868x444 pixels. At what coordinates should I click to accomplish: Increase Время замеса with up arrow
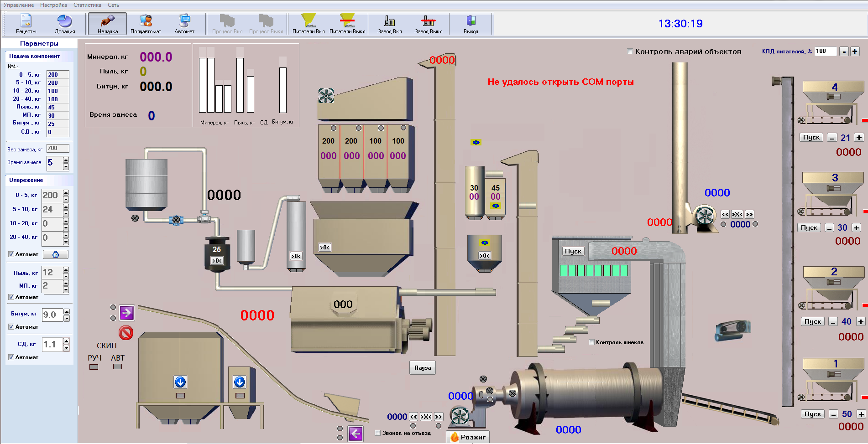(x=66, y=160)
